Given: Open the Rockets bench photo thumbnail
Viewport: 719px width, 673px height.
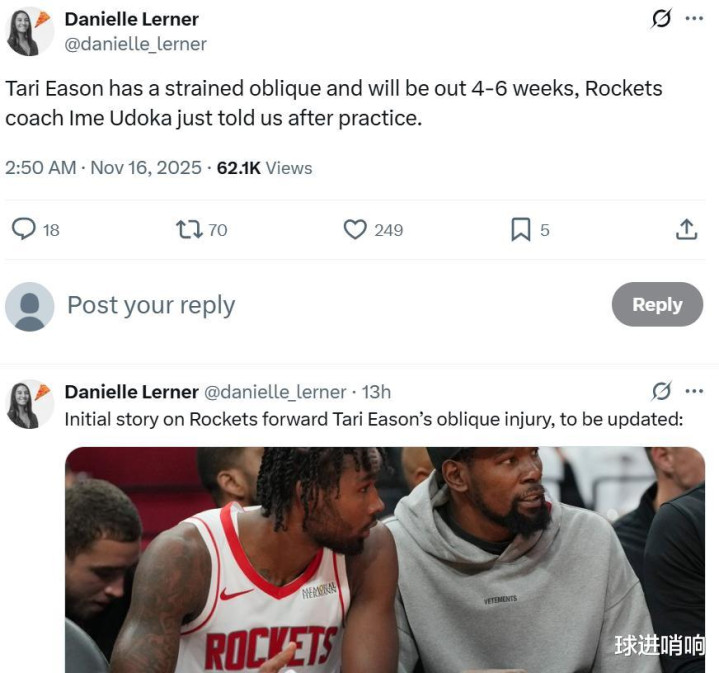Looking at the screenshot, I should 385,560.
